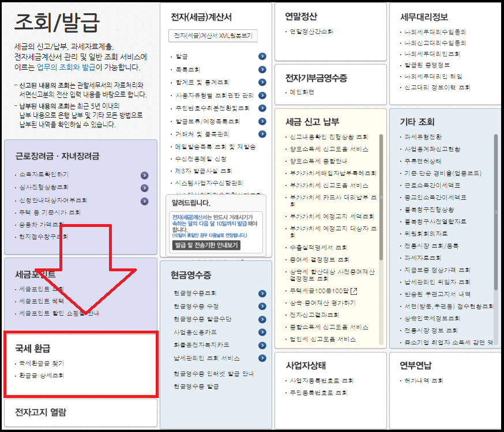Click the arrow icon beside 주민번호수취분전환및조회
504x432 pixels.
[262, 108]
